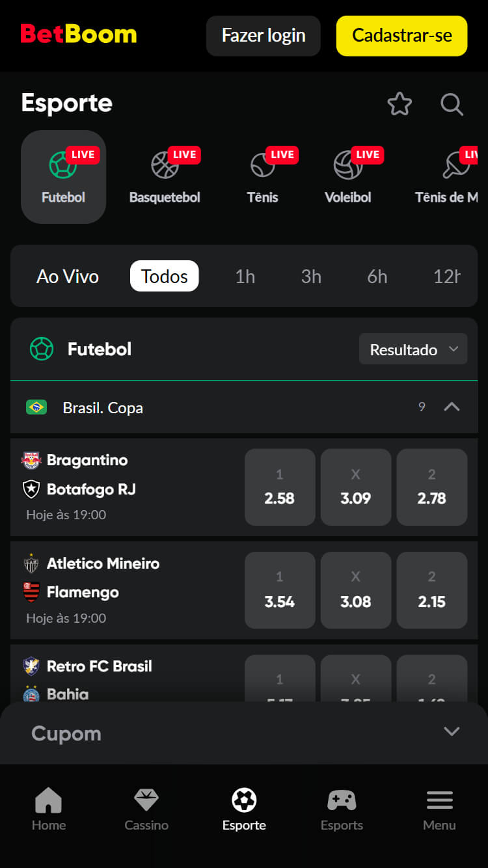This screenshot has width=488, height=868.
Task: Go to Home in bottom navigation
Action: 49,809
